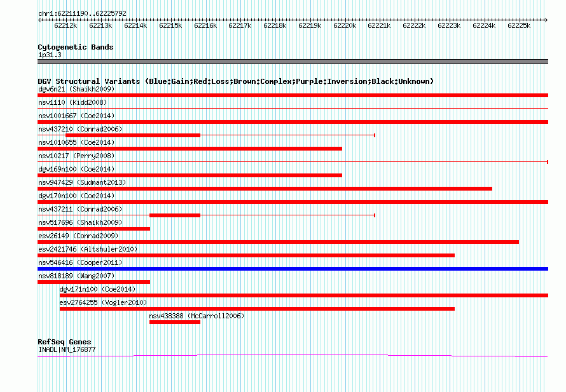This screenshot has height=392, width=566.
Task: Select the short red bar of nsv517696
Action: [x=94, y=229]
